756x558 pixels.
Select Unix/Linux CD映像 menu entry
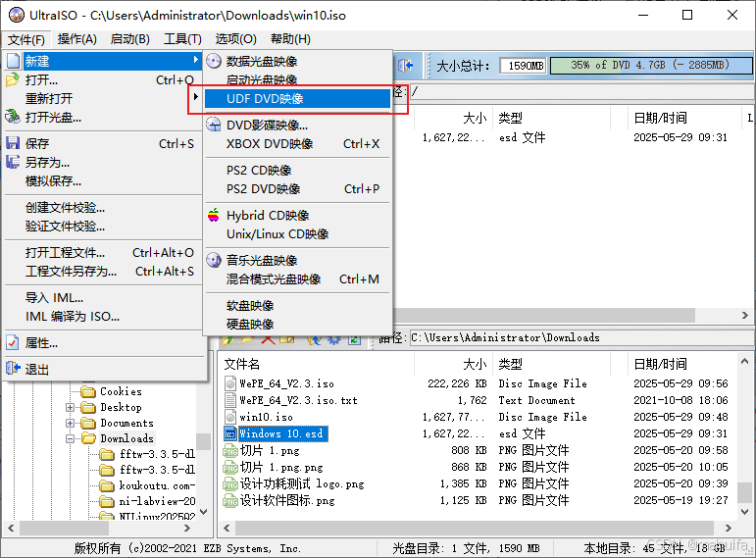[297, 234]
